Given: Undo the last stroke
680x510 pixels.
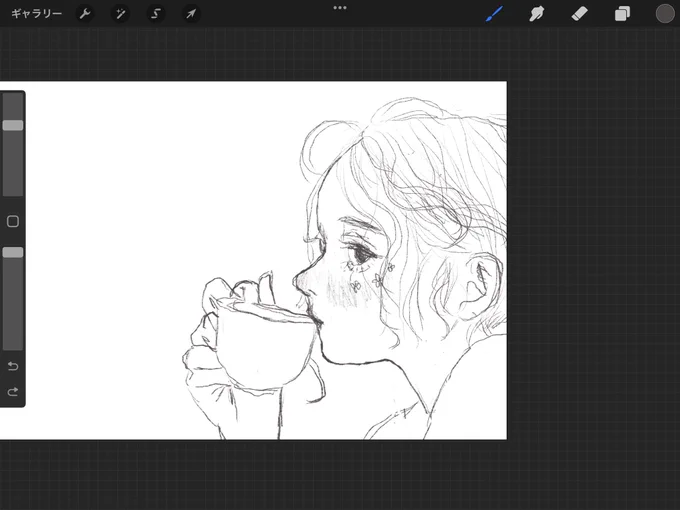Looking at the screenshot, I should (13, 366).
